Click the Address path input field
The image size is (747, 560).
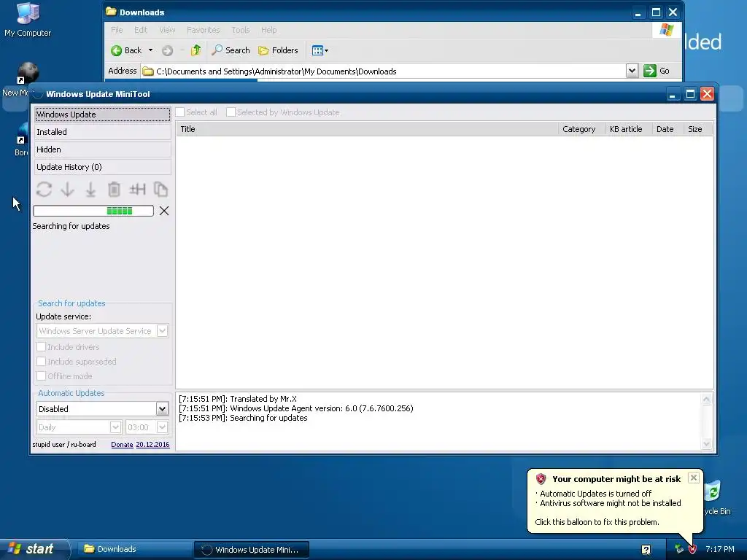click(x=384, y=71)
